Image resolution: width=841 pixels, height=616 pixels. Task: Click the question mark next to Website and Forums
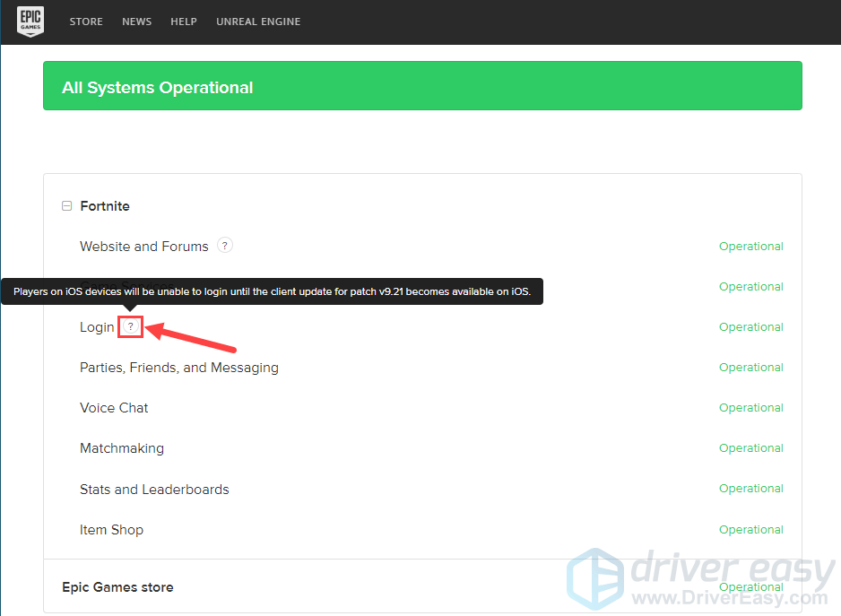coord(224,245)
